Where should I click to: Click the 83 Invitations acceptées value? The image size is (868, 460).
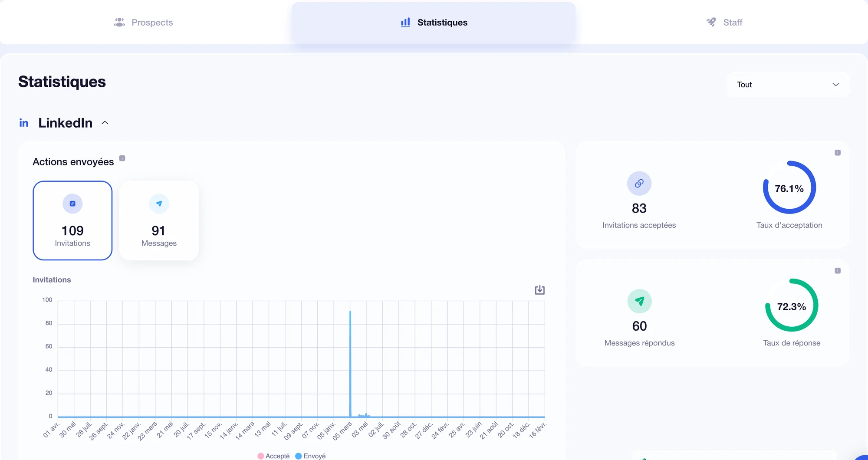pos(639,208)
